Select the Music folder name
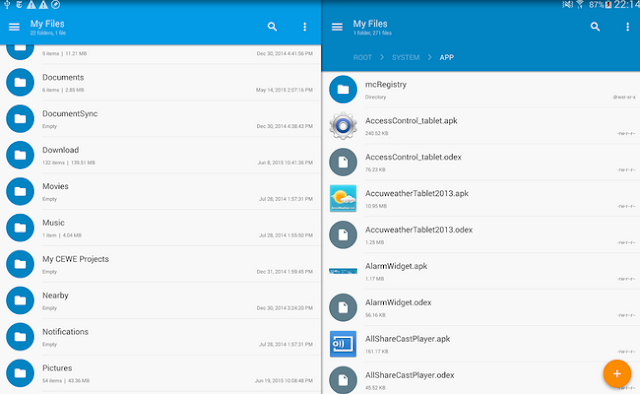Screen dimensions: 640x394 53,223
